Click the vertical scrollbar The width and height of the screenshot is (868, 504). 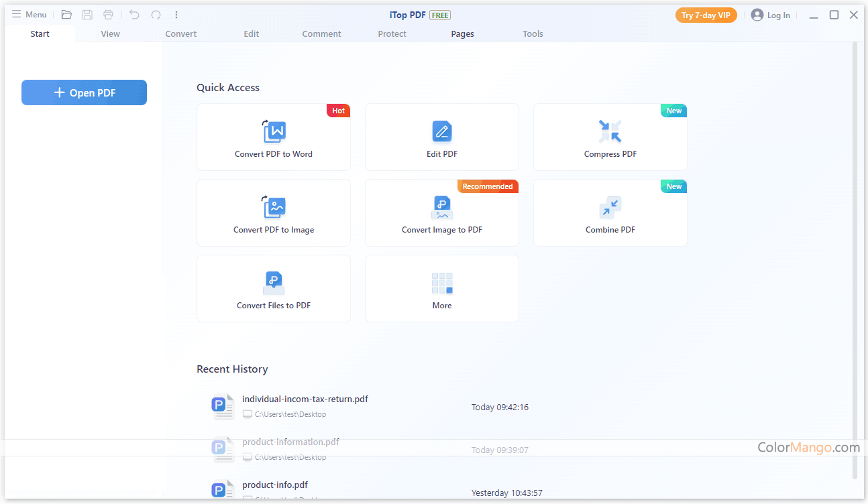point(855,260)
